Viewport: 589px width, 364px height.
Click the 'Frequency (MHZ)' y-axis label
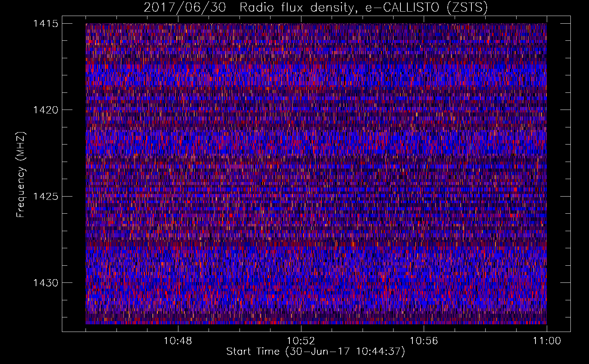point(21,175)
